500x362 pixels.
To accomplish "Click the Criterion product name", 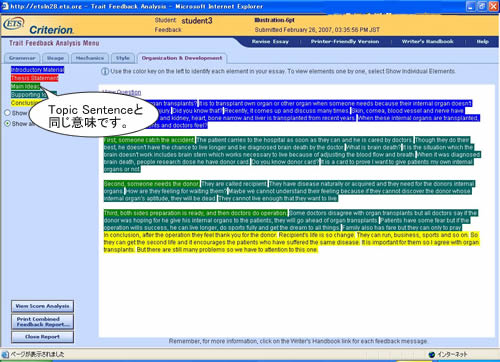I will (x=51, y=30).
